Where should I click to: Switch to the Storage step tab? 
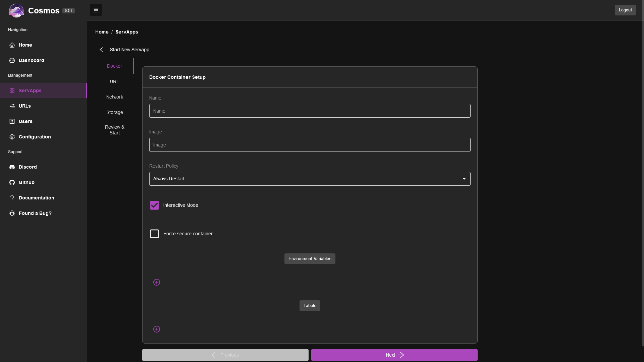[114, 112]
